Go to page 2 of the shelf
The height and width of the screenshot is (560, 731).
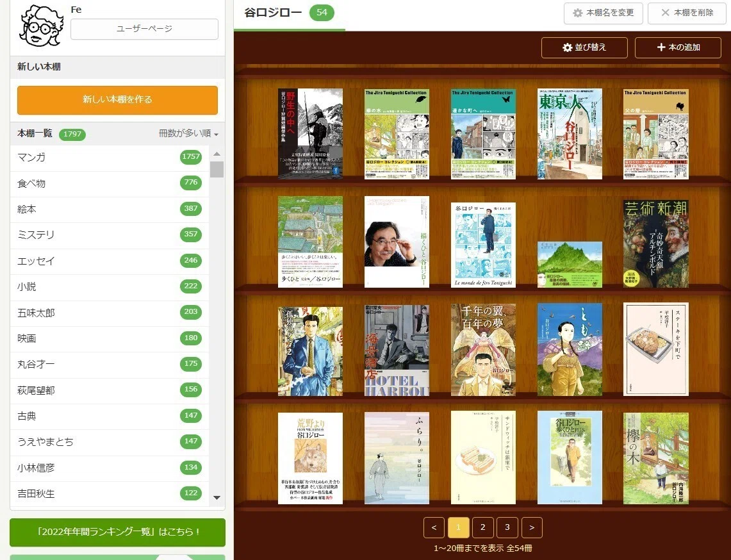(x=483, y=528)
